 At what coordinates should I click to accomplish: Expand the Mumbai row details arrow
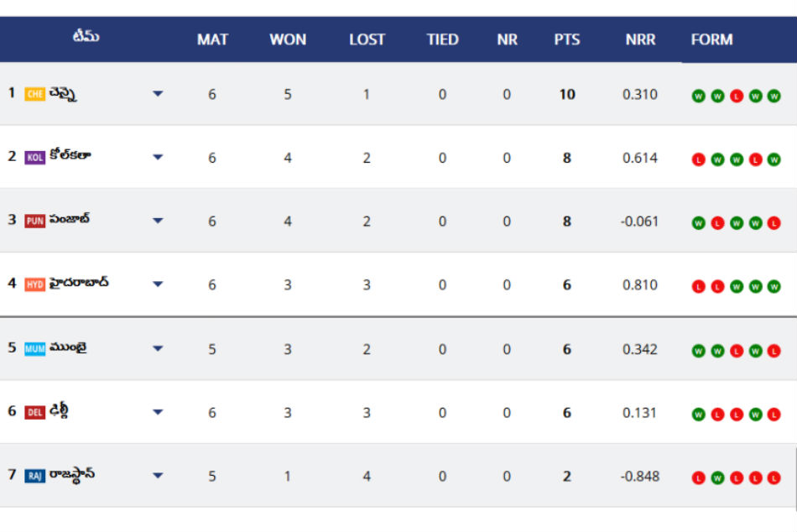coord(158,348)
